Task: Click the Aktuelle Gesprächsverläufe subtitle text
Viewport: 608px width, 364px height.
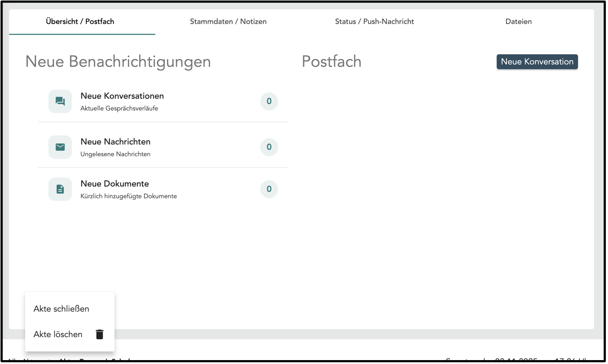Action: [x=119, y=109]
